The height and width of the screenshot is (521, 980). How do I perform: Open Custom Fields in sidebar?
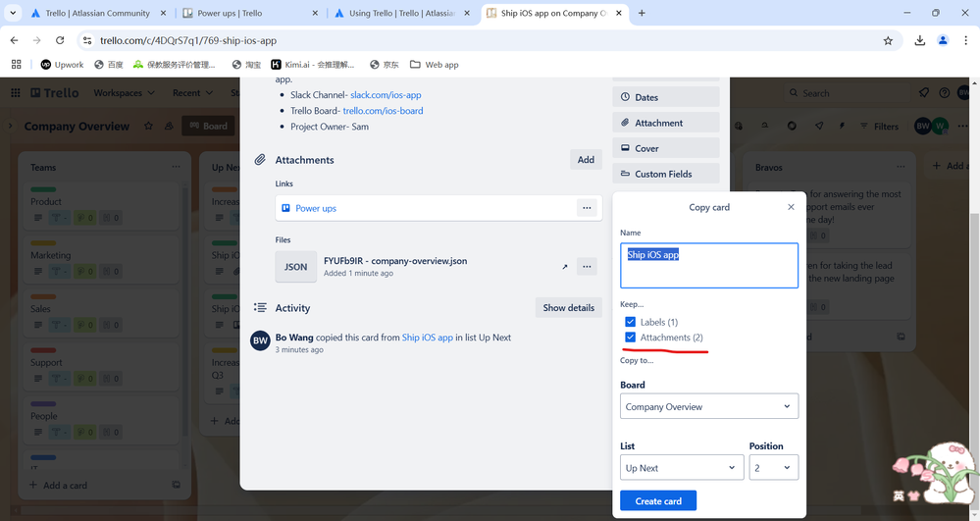click(x=666, y=174)
